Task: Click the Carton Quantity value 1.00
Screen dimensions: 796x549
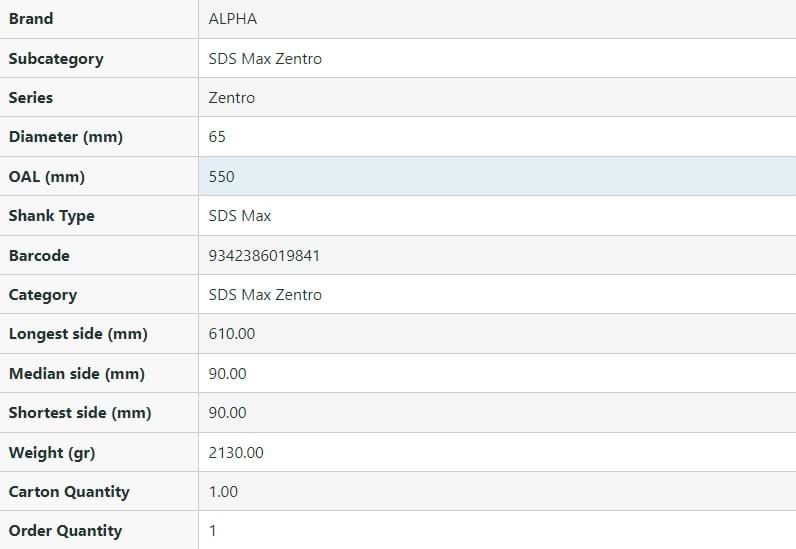Action: (x=224, y=492)
